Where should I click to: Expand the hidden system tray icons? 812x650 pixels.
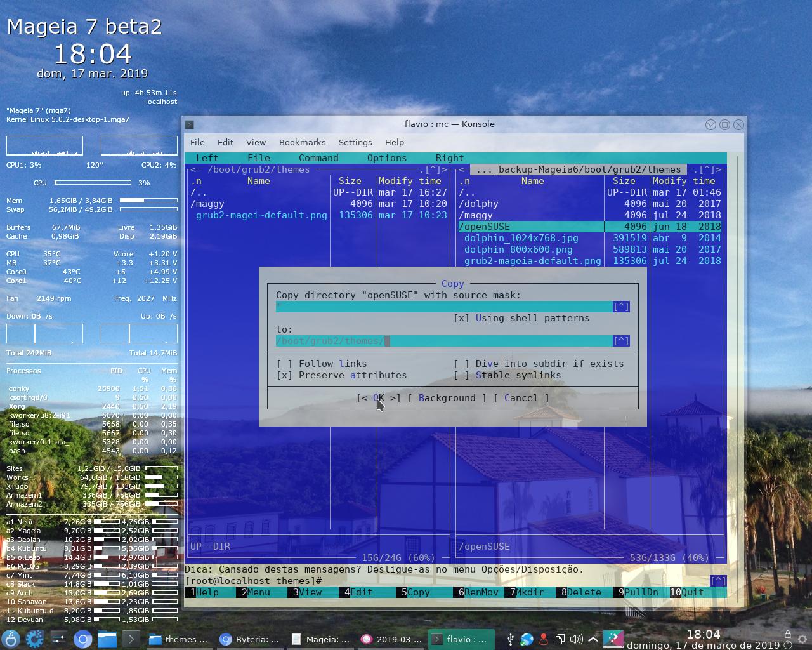[x=592, y=639]
